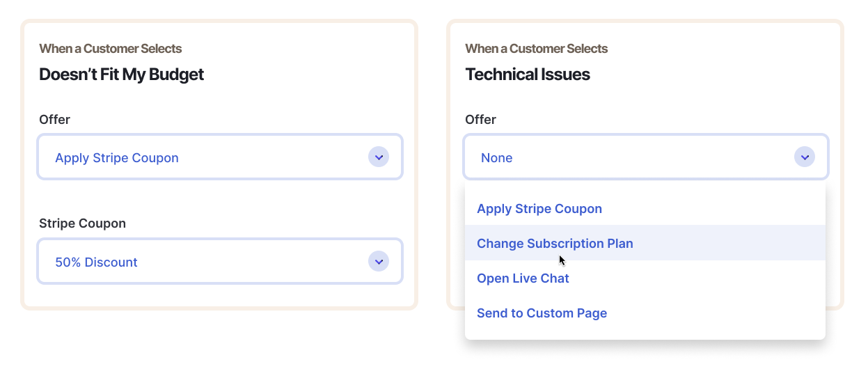
Task: Click the Technical Issues heading
Action: point(527,74)
